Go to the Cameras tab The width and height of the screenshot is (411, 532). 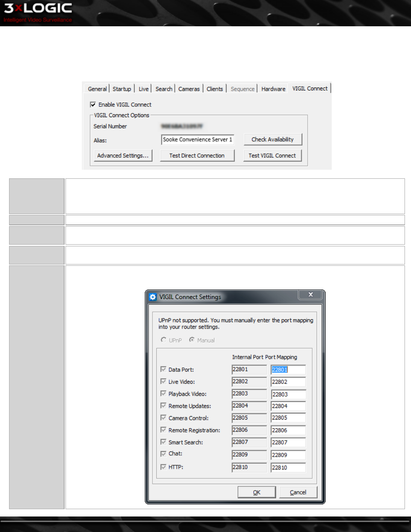tap(189, 89)
